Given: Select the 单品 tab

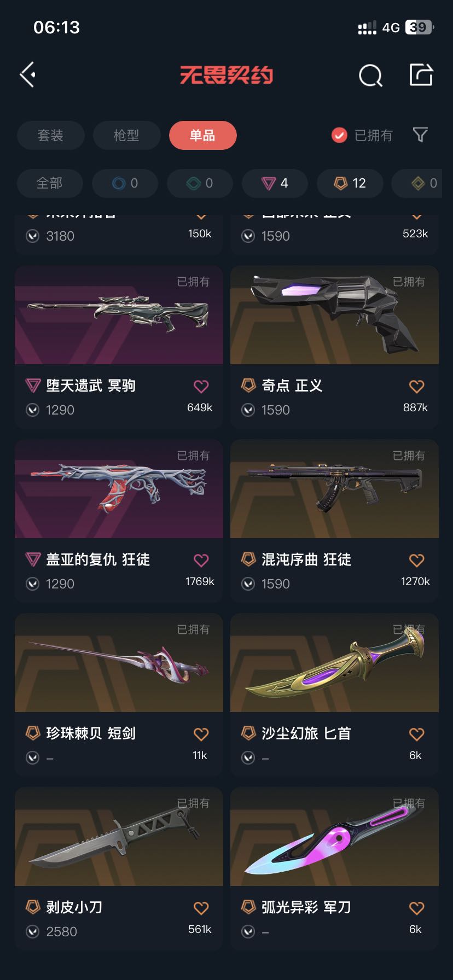Looking at the screenshot, I should 202,135.
